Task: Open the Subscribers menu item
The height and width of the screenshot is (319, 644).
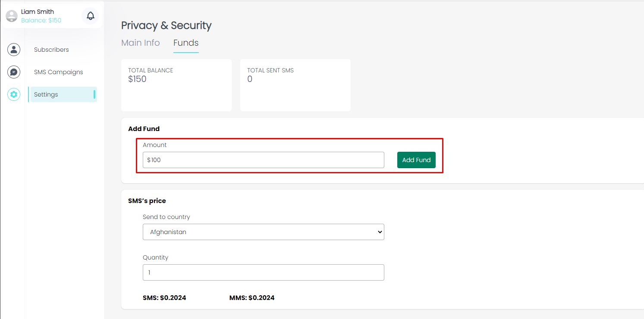Action: (51, 50)
